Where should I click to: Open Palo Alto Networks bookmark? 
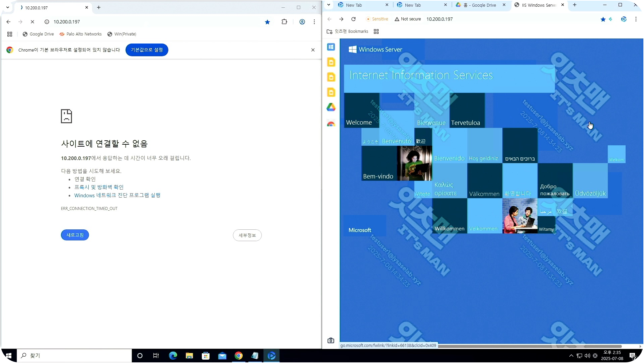click(x=80, y=34)
